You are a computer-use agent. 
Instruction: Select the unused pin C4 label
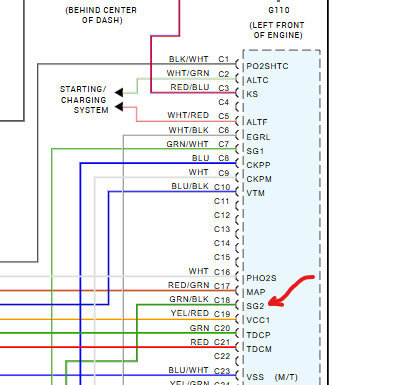pyautogui.click(x=224, y=102)
